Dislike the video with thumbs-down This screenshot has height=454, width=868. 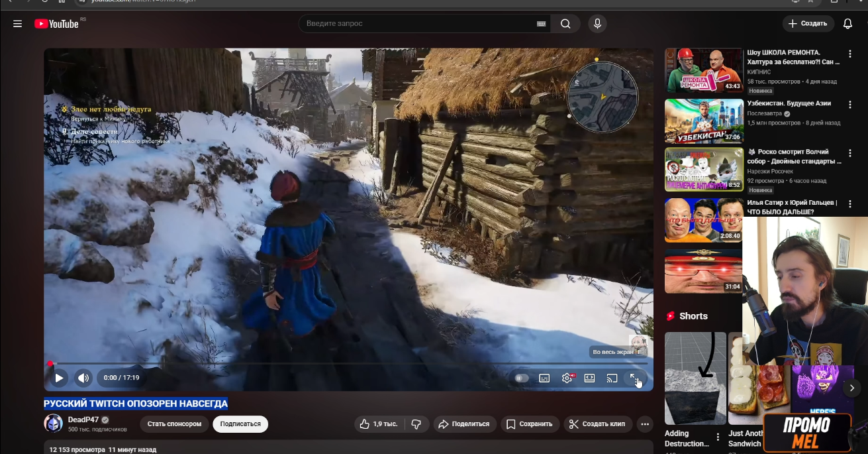(416, 424)
